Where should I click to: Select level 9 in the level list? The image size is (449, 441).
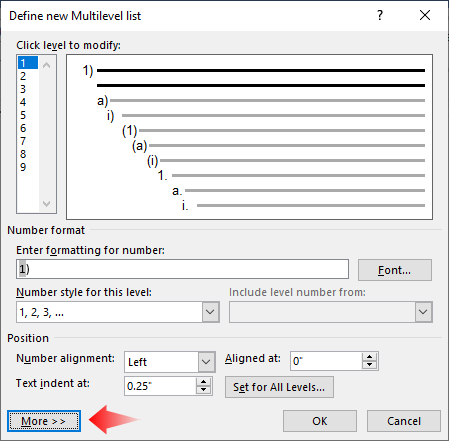coord(23,167)
